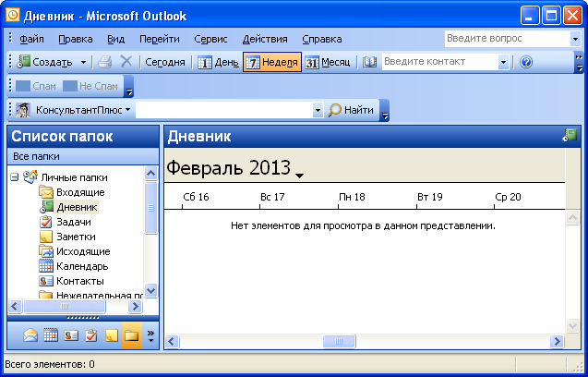Open the Правка menu
The image size is (588, 377).
(76, 39)
